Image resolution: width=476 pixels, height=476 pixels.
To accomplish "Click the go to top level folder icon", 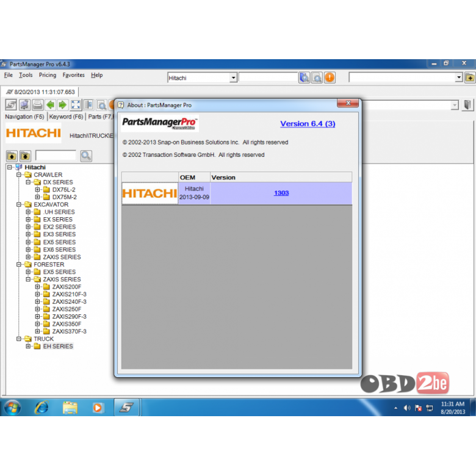I will 25,156.
